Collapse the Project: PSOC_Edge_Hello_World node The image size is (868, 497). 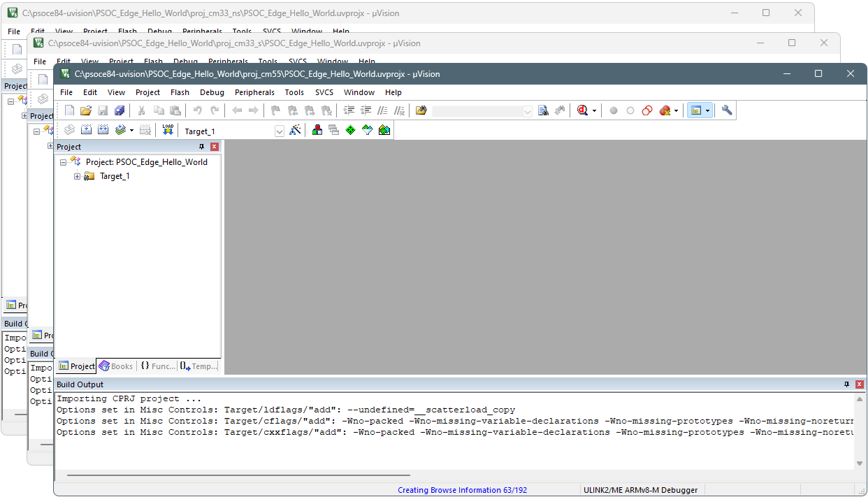pyautogui.click(x=63, y=162)
